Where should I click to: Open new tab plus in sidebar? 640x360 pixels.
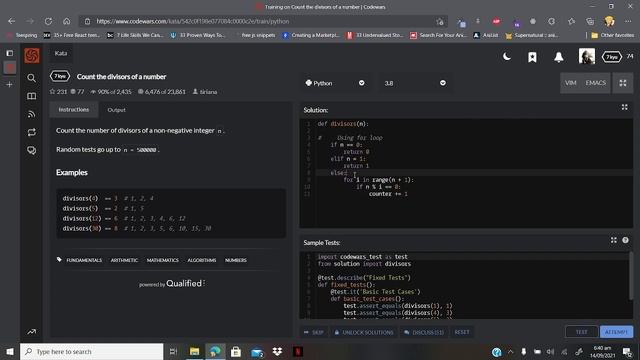click(x=10, y=84)
